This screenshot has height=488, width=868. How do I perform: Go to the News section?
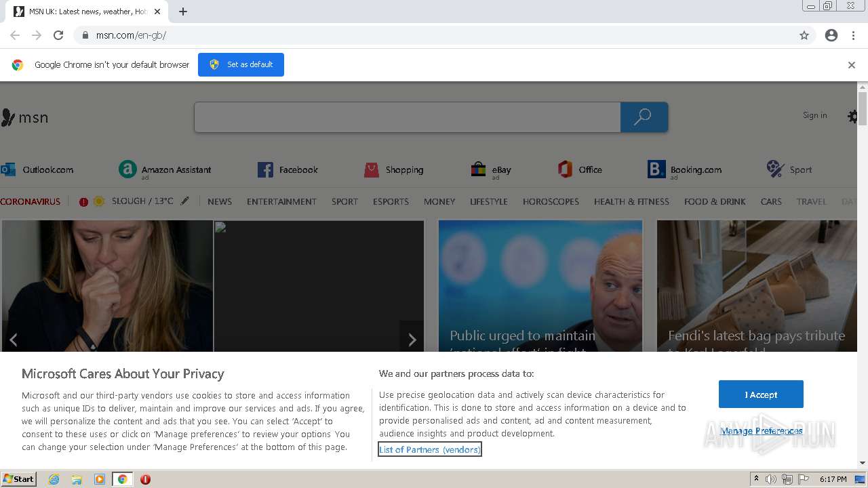[x=220, y=201]
